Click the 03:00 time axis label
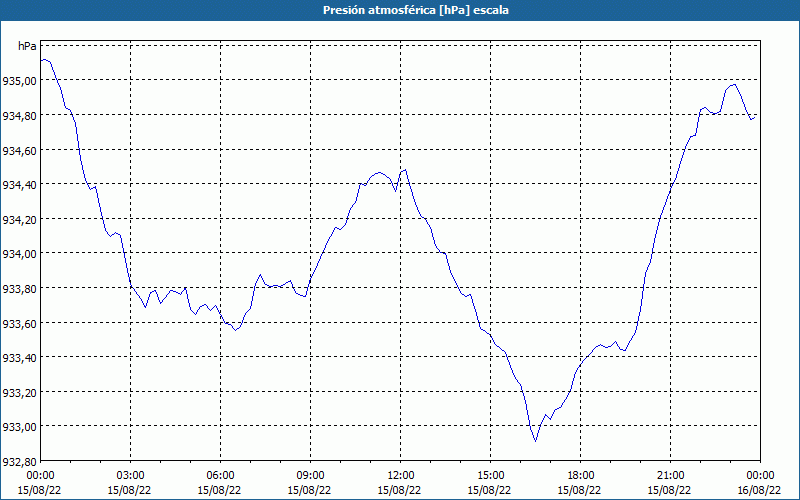The width and height of the screenshot is (800, 500). click(x=131, y=475)
